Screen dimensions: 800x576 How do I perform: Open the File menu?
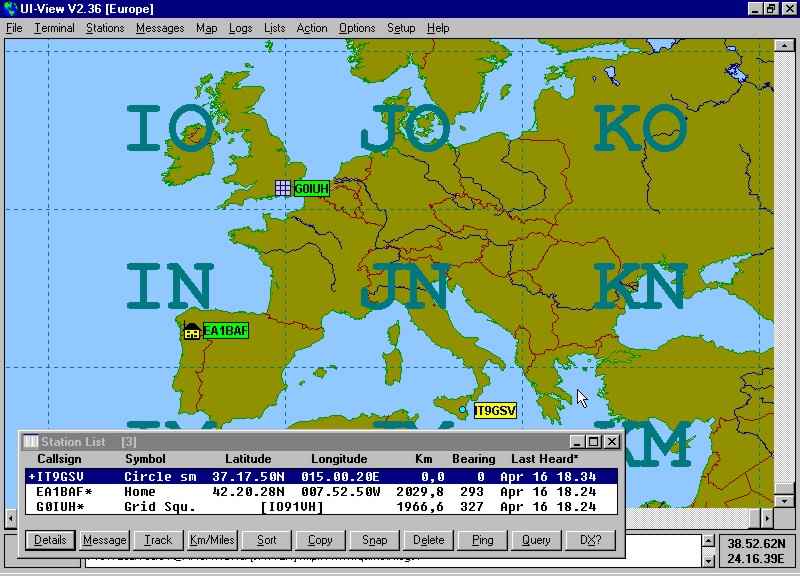14,28
